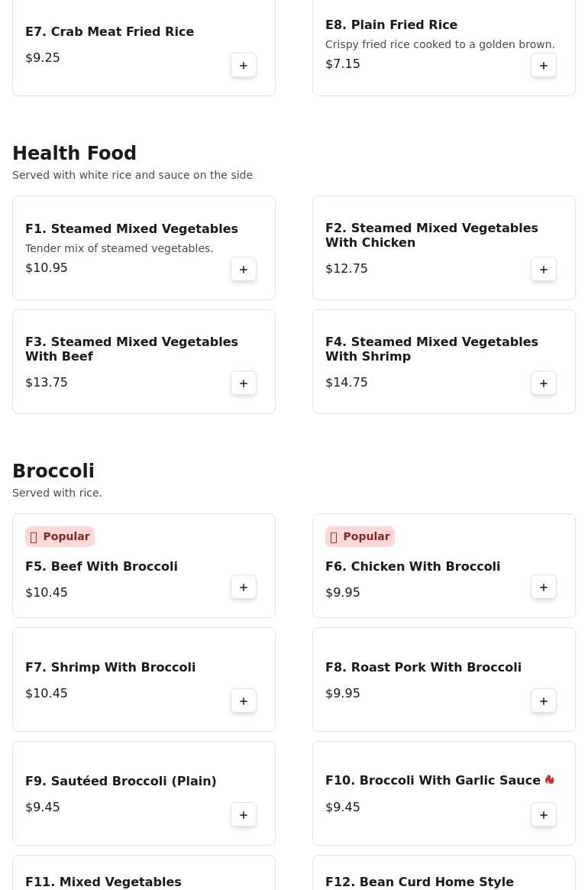Add F10 Broccoli With Garlic Sauce
This screenshot has width=588, height=890.
pos(544,815)
